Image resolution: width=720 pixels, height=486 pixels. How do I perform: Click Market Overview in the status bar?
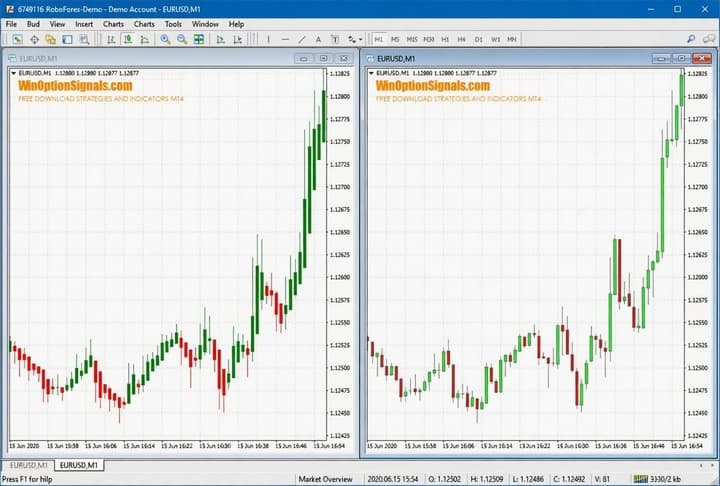point(326,479)
